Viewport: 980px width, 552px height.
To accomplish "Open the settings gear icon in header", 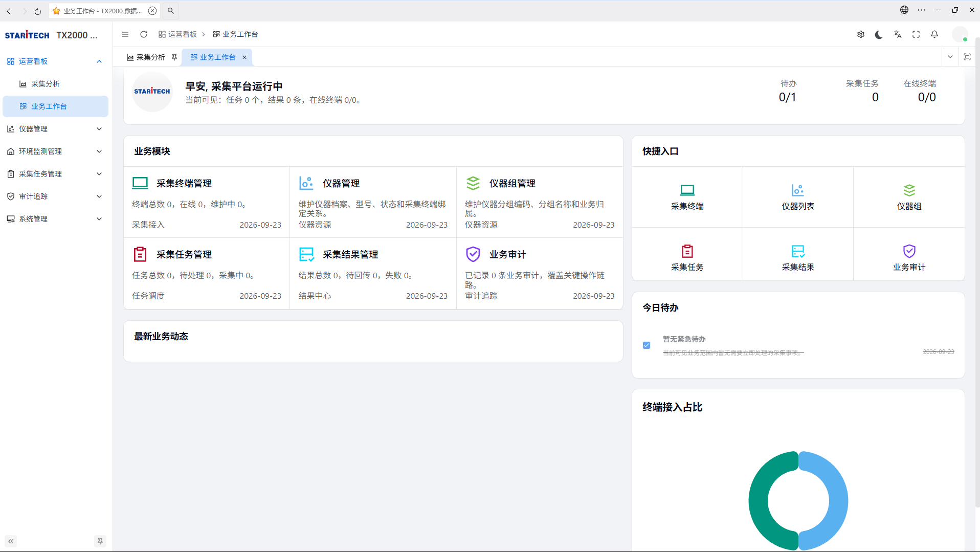I will click(x=861, y=34).
